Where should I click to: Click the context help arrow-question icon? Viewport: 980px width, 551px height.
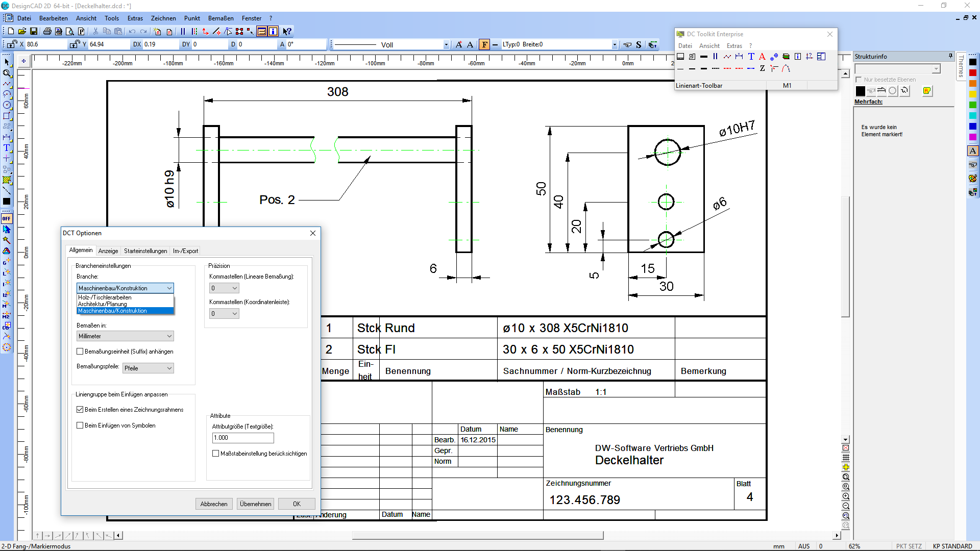[287, 31]
